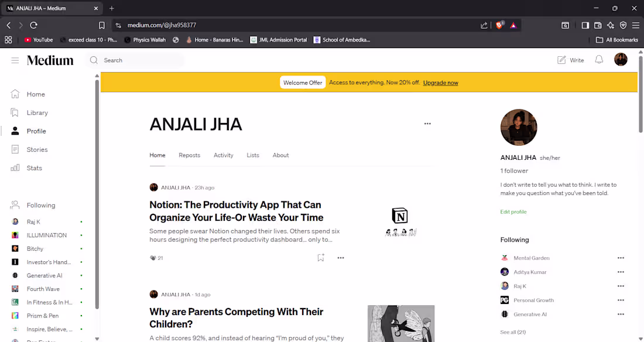Open JMI, Admission Portal bookmark
This screenshot has height=342, width=644.
[279, 40]
